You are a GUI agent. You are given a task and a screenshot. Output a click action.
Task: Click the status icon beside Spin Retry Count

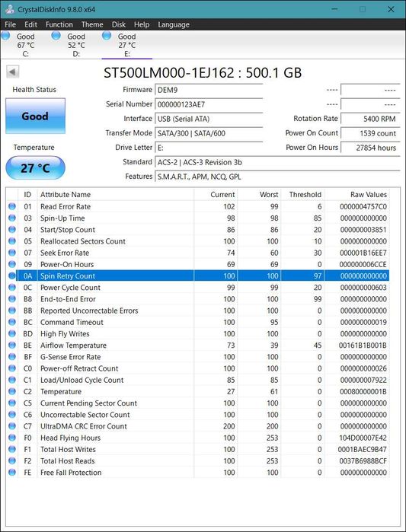click(x=12, y=276)
